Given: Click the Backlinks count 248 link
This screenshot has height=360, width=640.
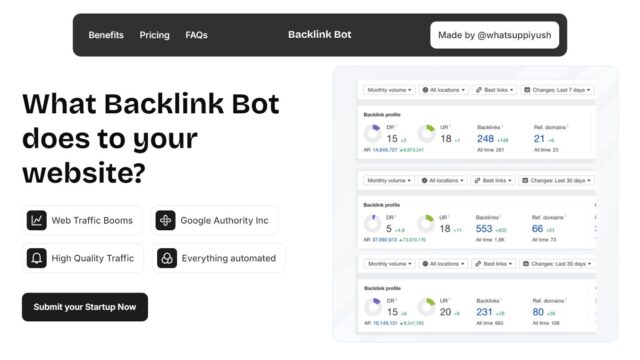Looking at the screenshot, I should (x=485, y=139).
